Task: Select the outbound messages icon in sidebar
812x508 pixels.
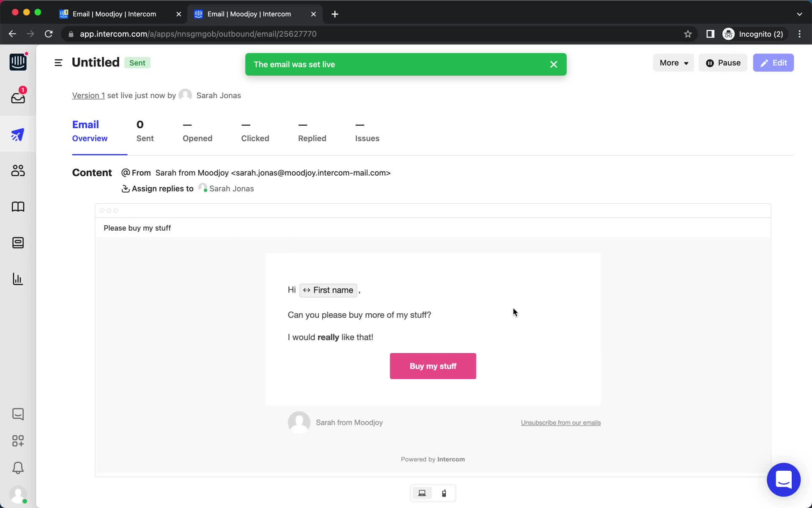Action: (x=18, y=134)
